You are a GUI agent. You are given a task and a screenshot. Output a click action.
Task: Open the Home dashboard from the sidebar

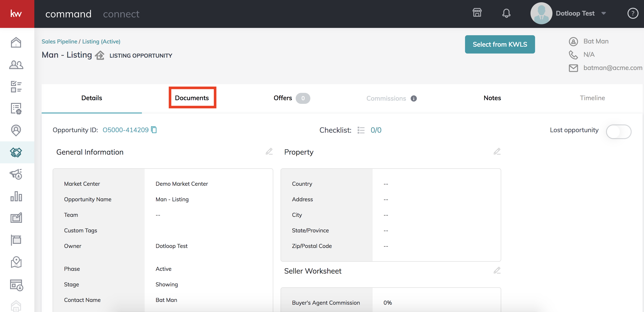16,43
